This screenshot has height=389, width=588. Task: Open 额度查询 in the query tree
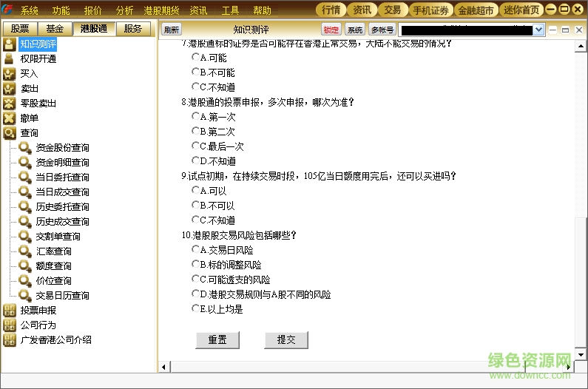coord(54,266)
